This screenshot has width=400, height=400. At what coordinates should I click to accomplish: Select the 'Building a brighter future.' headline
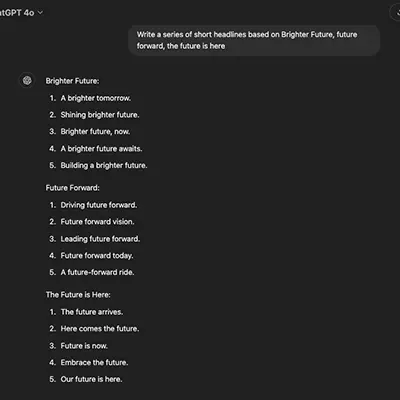[x=104, y=165]
